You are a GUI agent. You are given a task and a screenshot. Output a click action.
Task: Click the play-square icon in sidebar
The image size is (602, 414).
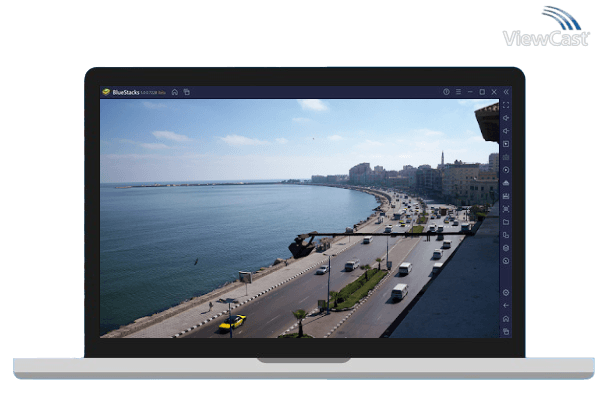[x=506, y=144]
